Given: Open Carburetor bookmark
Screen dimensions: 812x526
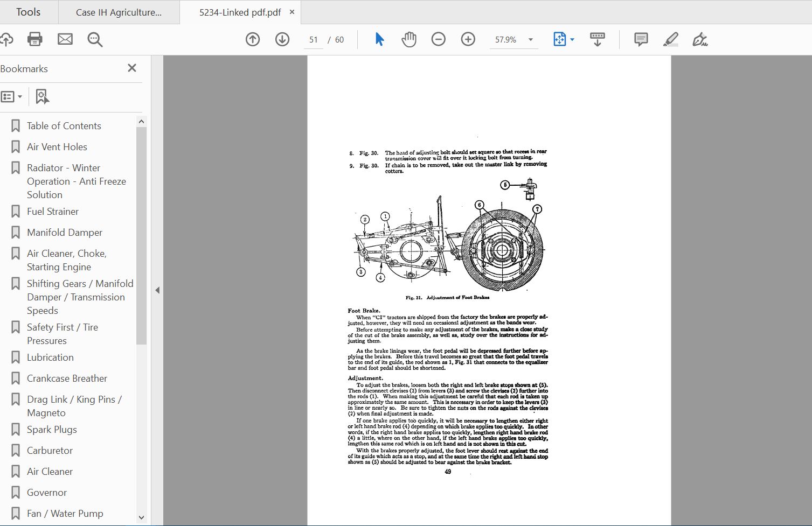Looking at the screenshot, I should click(50, 450).
